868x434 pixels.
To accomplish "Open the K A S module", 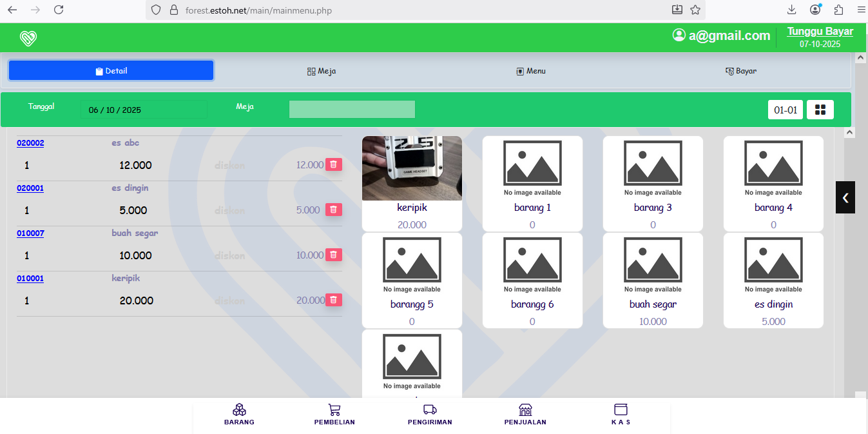I will [x=621, y=414].
